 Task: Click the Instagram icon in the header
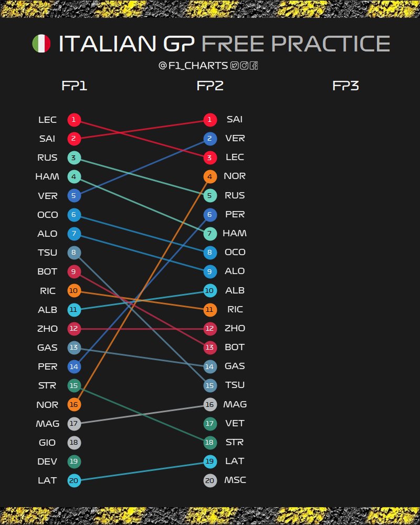click(x=244, y=66)
